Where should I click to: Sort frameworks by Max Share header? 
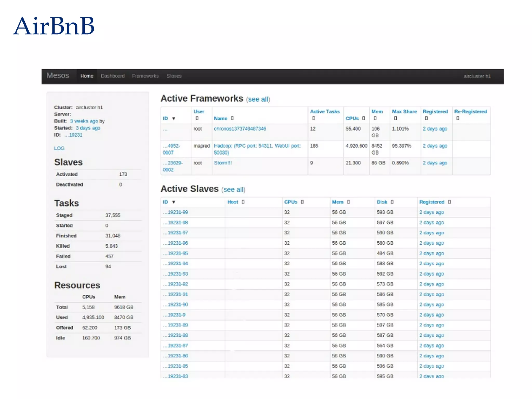point(404,111)
